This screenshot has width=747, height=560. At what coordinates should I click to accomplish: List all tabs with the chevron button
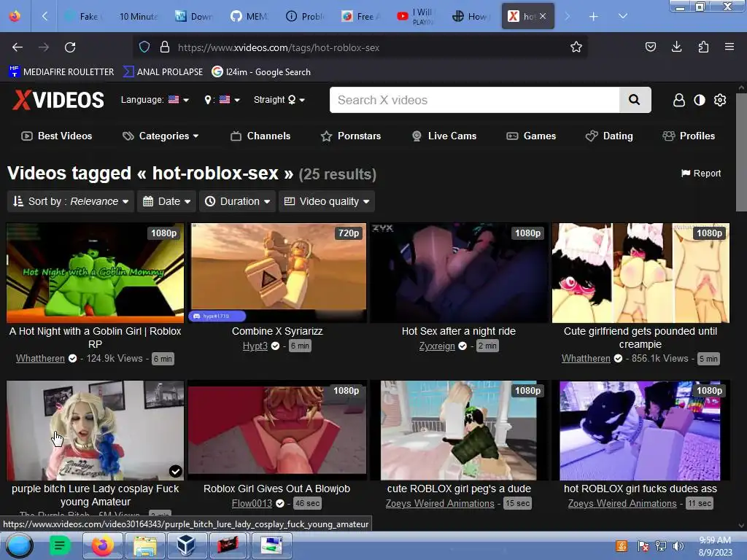(x=623, y=16)
